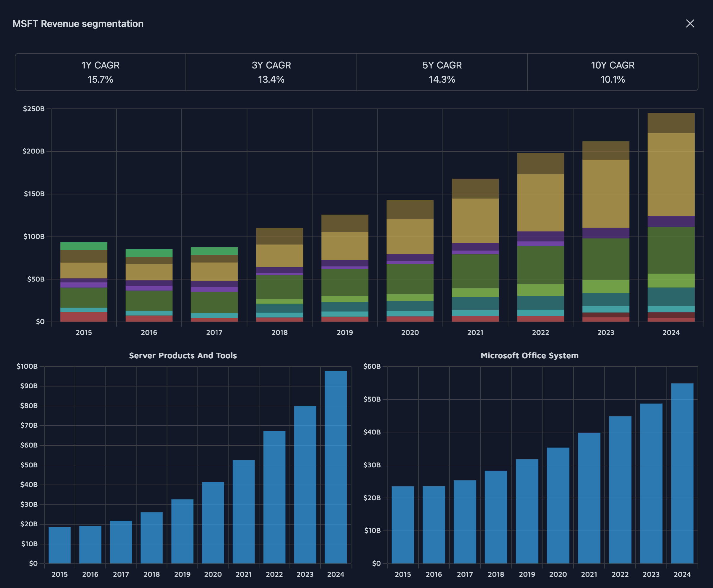This screenshot has width=713, height=588.
Task: Click the 2022 stacked revenue bar
Action: point(541,237)
